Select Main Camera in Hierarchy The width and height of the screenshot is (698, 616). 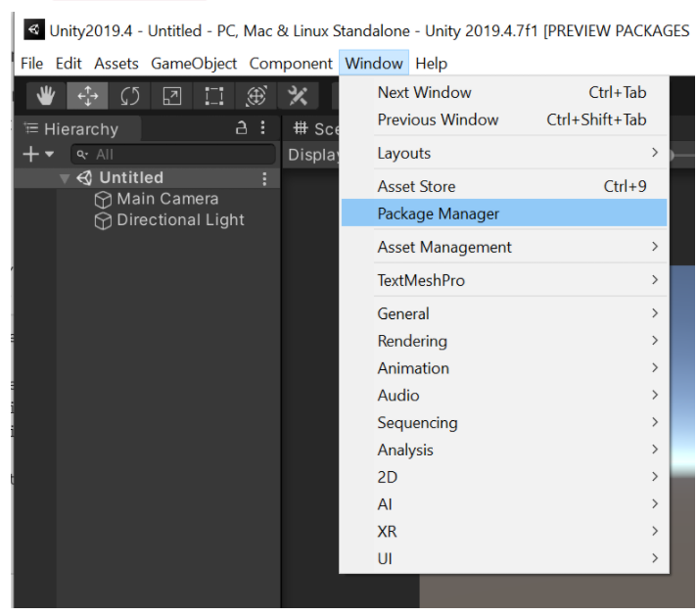pos(167,199)
